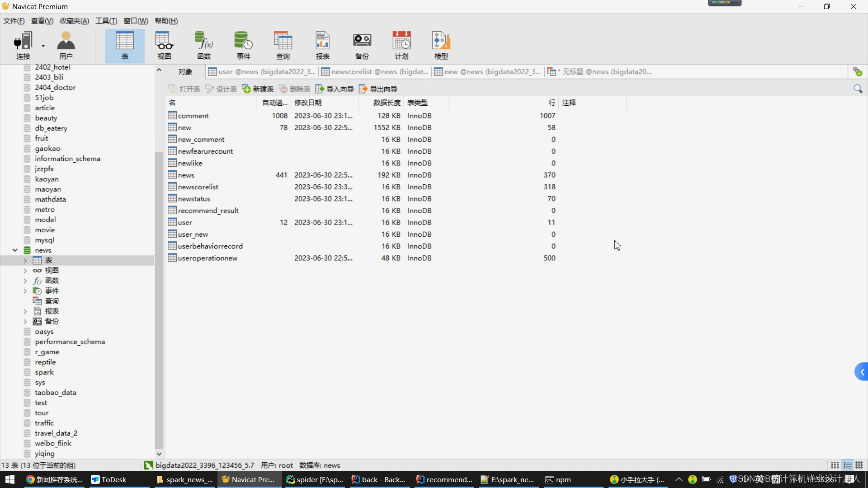The height and width of the screenshot is (488, 868).
Task: Collapse the news database tree node
Action: pyautogui.click(x=15, y=250)
